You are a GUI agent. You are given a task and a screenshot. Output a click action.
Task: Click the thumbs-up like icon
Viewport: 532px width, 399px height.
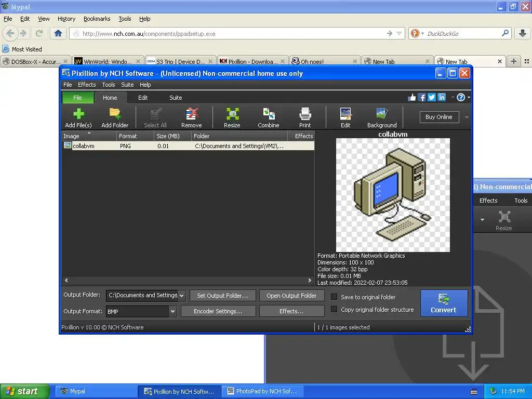[x=412, y=98]
